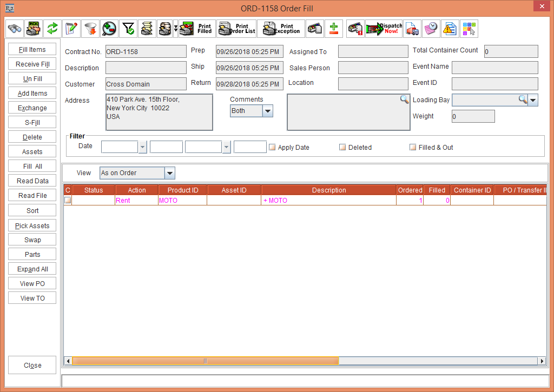Click the stacked yellow papers icon
The width and height of the screenshot is (554, 392).
(147, 29)
